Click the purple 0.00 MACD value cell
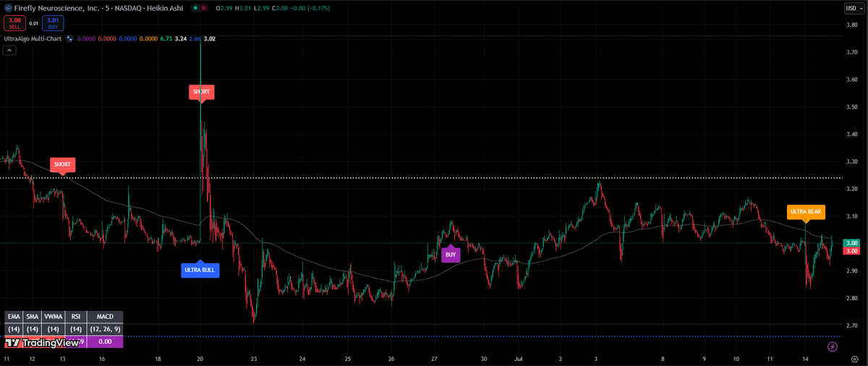The image size is (868, 366). 105,341
